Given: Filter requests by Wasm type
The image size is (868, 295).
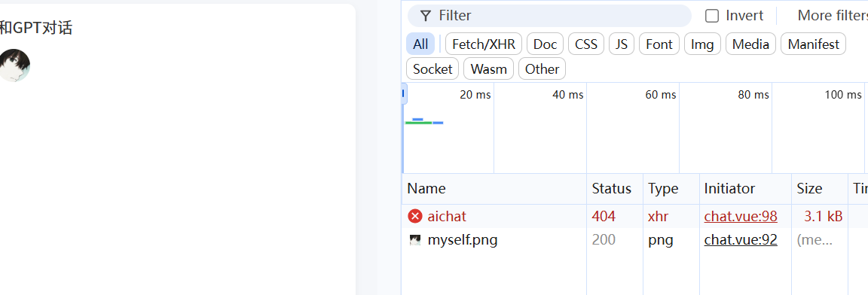Looking at the screenshot, I should click(489, 69).
